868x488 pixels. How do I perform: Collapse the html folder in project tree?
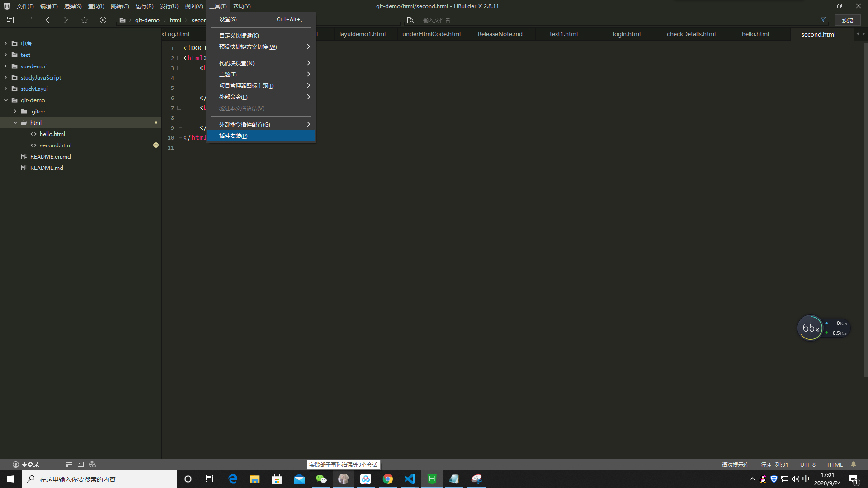(x=15, y=123)
